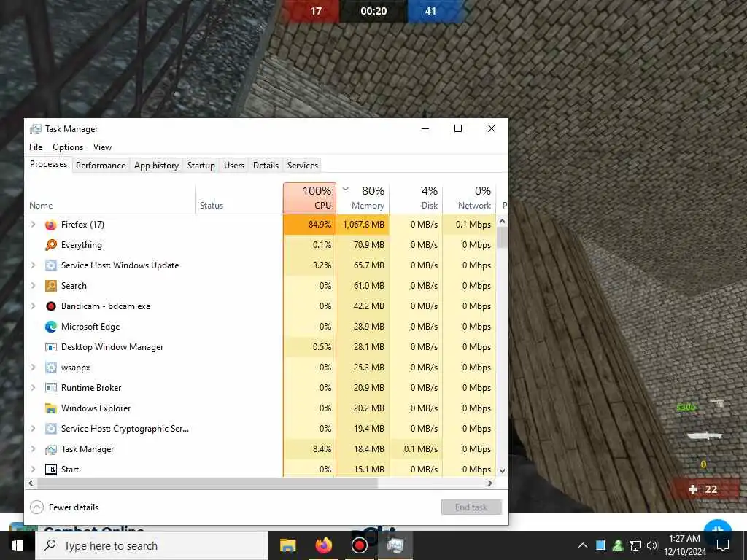Viewport: 747px width, 560px height.
Task: Click the End task button
Action: click(471, 507)
